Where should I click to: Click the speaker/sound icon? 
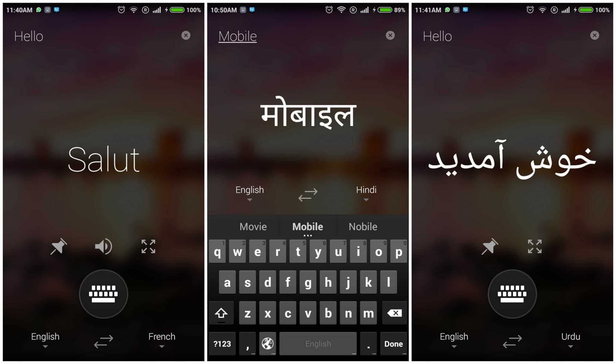tap(103, 247)
